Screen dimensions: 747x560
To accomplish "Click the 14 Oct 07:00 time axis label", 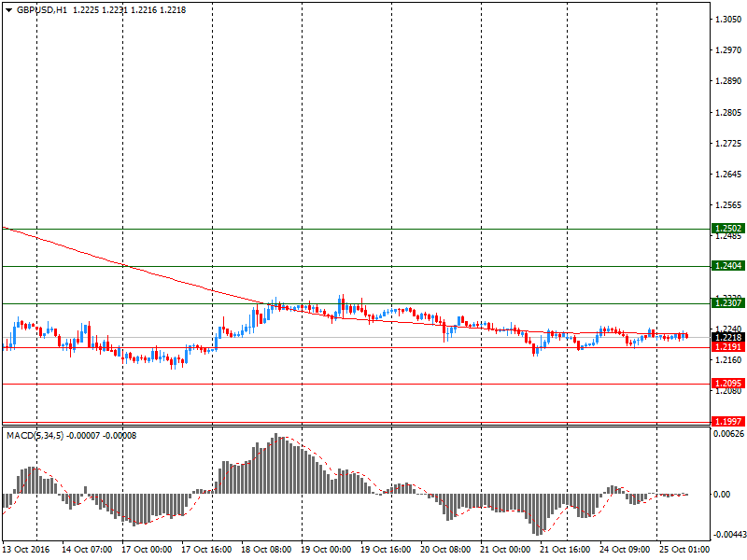I will pyautogui.click(x=87, y=549).
